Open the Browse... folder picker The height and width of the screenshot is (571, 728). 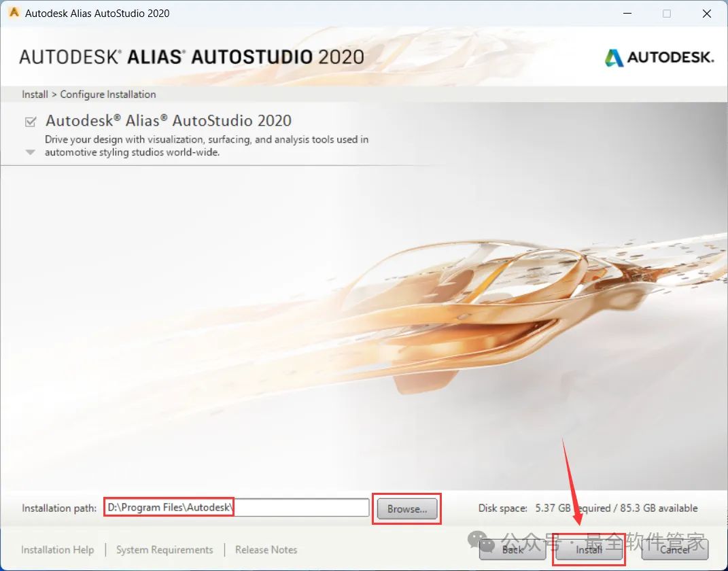pyautogui.click(x=407, y=508)
